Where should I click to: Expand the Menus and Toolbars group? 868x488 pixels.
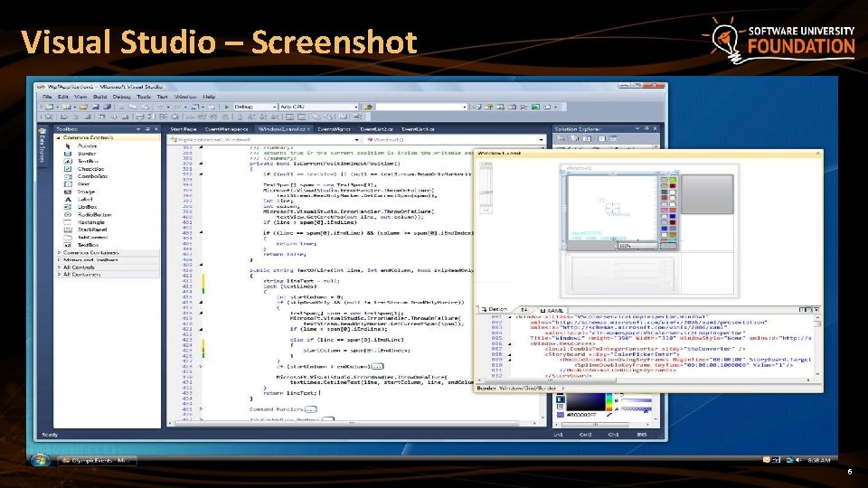60,259
